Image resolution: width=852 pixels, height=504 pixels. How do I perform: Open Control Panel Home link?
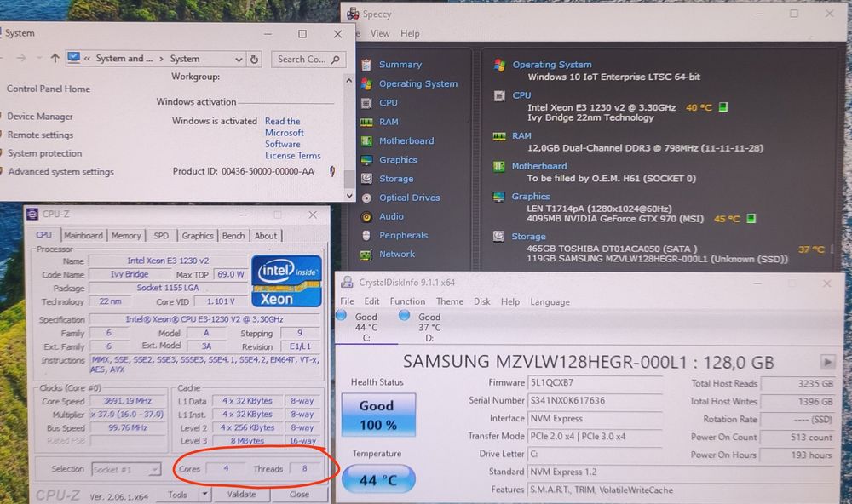(49, 89)
